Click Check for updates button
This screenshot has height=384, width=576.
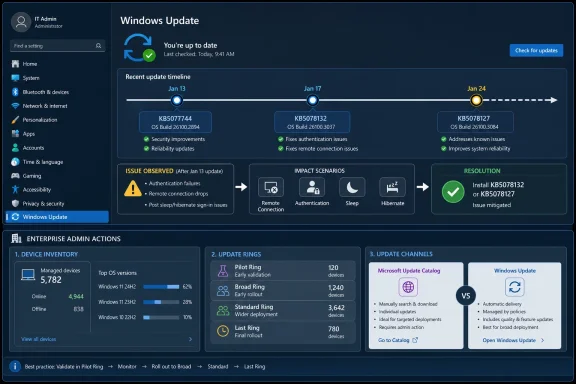536,50
